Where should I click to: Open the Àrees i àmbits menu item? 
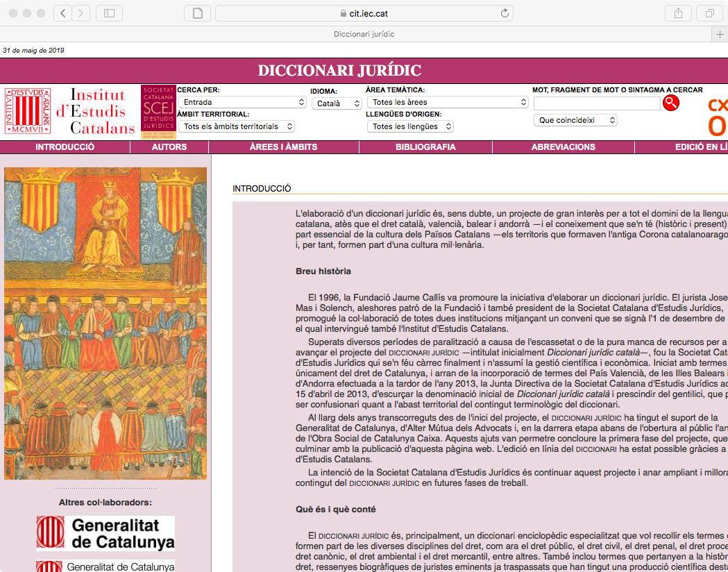pos(284,147)
